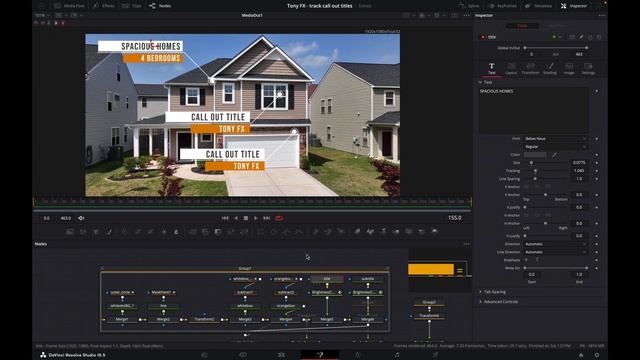Switch to Text tab in Inspector
This screenshot has height=360, width=640.
[x=491, y=68]
